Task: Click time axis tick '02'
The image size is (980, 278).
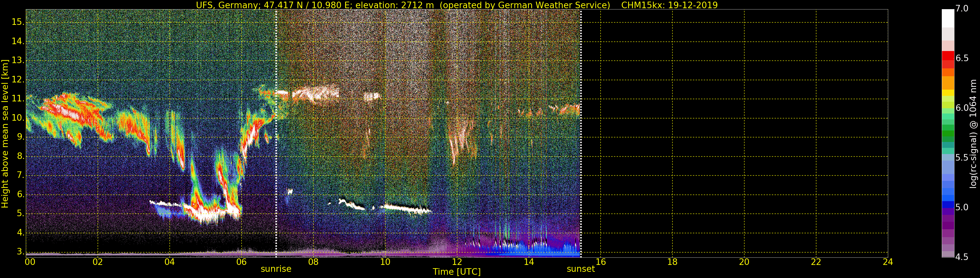Action: click(98, 262)
